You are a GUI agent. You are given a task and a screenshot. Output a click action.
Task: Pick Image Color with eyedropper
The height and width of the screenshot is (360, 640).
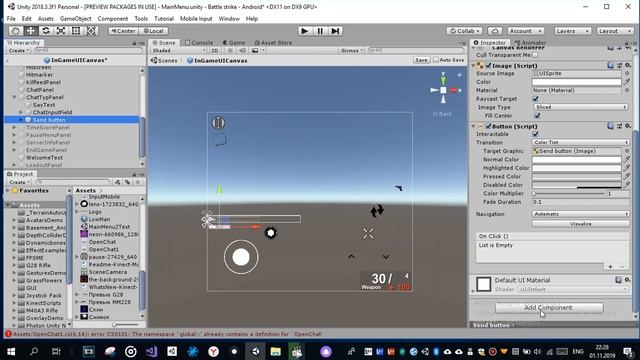pyautogui.click(x=627, y=82)
